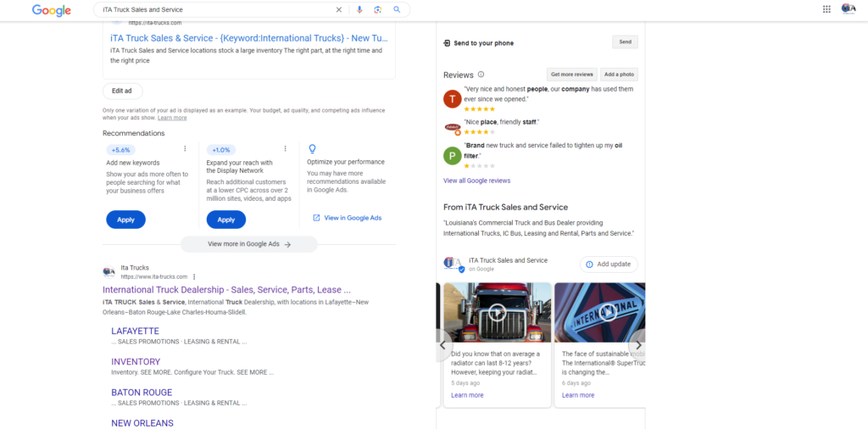Click View more in Google Ads
Viewport: 868px width, 429px height.
249,244
